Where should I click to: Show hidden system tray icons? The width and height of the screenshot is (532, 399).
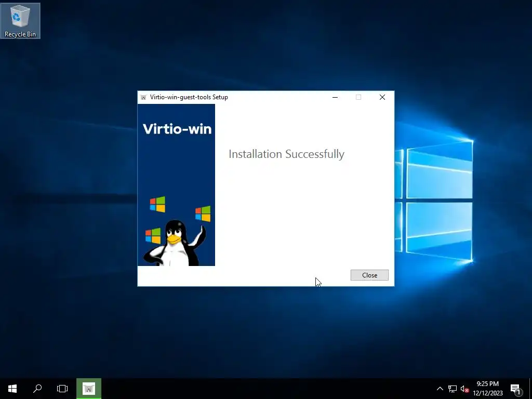click(x=440, y=389)
